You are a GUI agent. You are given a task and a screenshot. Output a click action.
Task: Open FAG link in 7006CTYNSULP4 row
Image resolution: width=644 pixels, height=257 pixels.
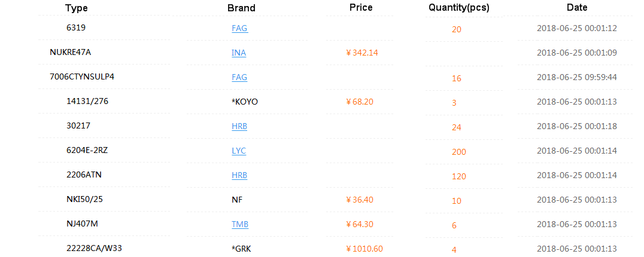(239, 77)
